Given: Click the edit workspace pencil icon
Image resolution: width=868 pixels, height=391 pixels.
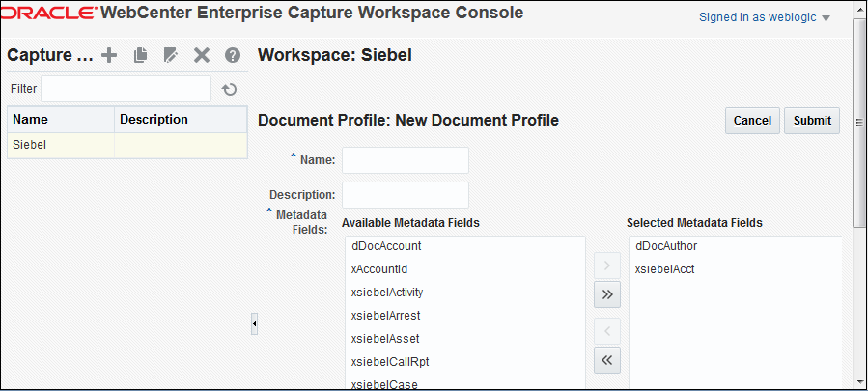Looking at the screenshot, I should click(x=171, y=56).
